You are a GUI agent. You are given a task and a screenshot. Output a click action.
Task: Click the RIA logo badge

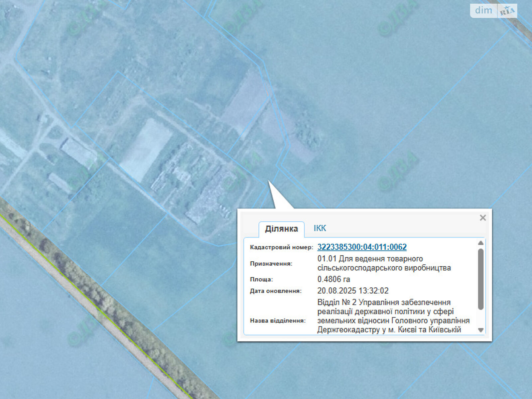[x=507, y=11]
